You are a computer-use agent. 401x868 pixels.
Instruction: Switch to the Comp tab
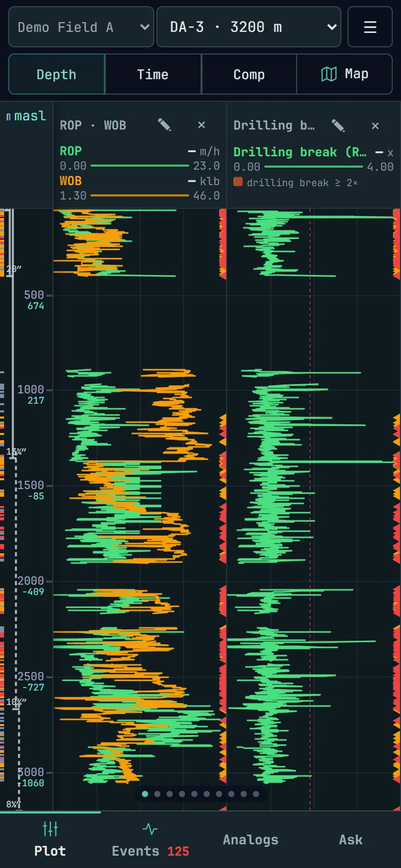[x=249, y=74]
